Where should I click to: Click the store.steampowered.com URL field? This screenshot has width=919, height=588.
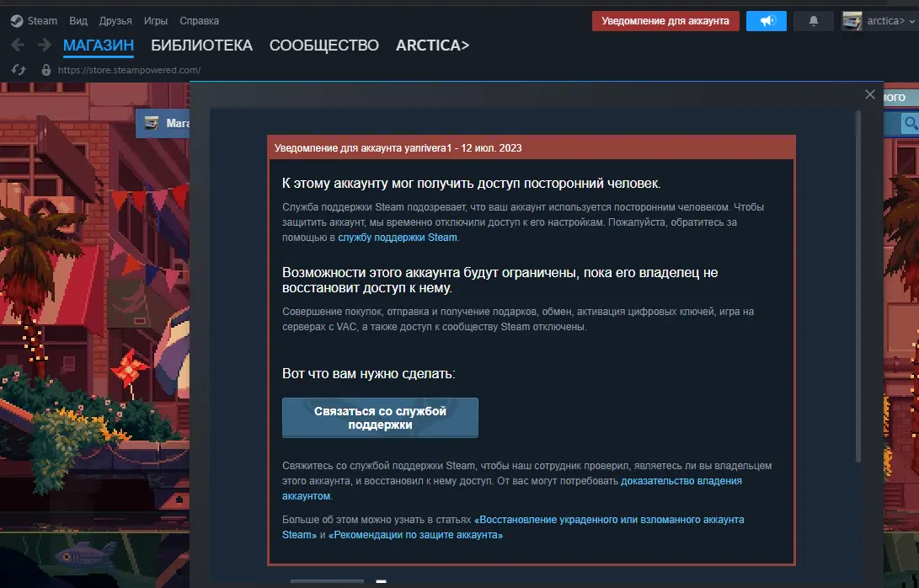[x=130, y=70]
